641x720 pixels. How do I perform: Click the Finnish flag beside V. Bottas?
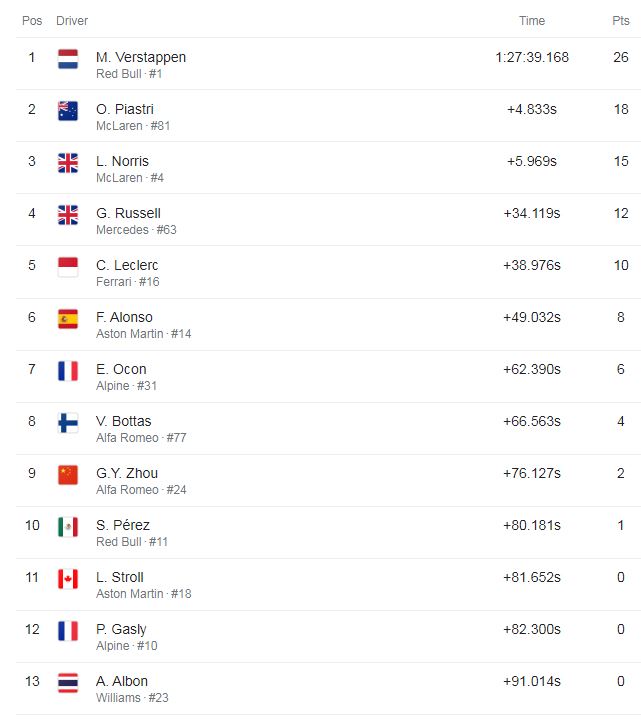[x=68, y=423]
